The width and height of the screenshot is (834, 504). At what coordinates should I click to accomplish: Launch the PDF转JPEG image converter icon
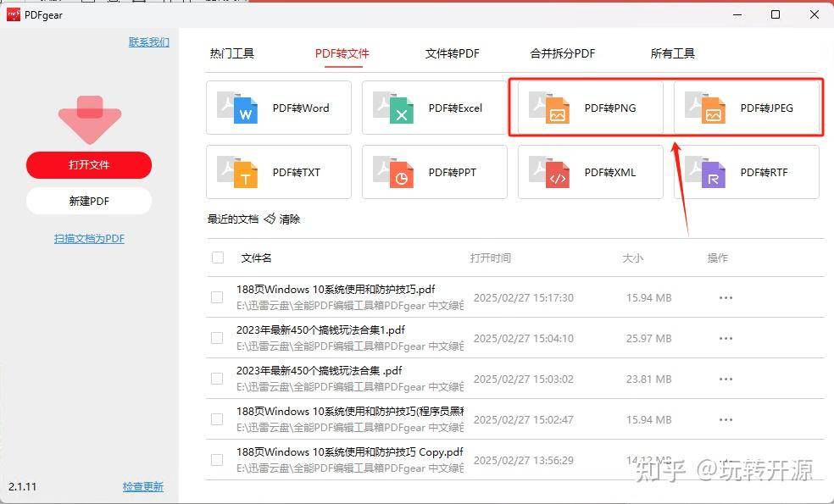pos(705,108)
